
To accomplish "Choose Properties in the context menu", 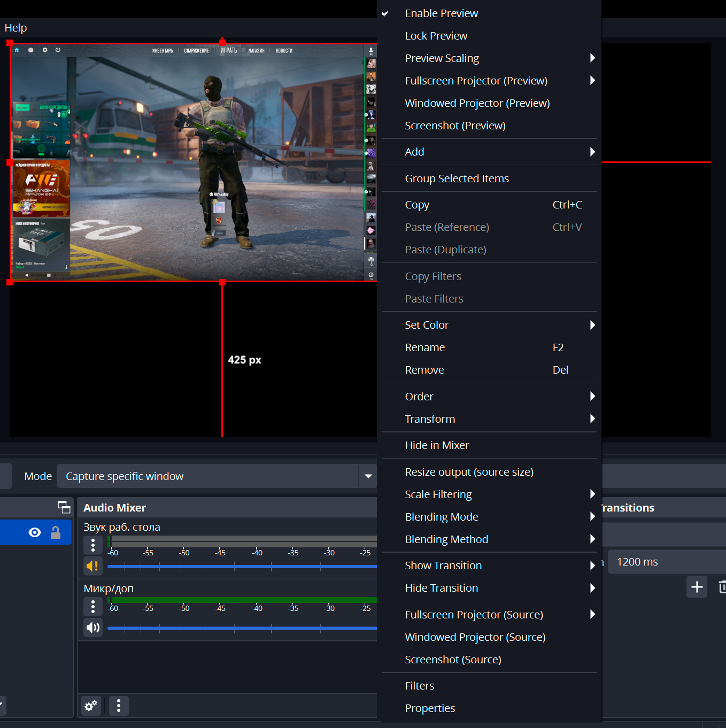I will click(x=430, y=708).
